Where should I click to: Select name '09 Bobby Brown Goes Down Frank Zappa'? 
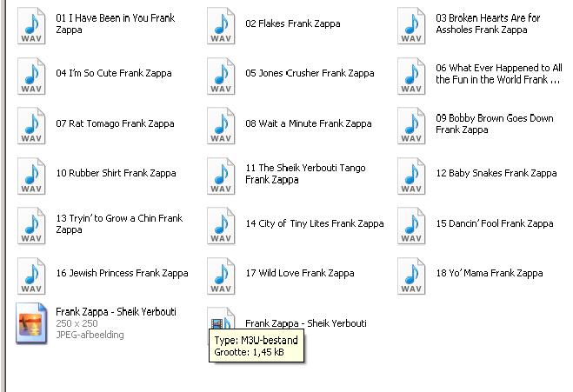pos(495,123)
